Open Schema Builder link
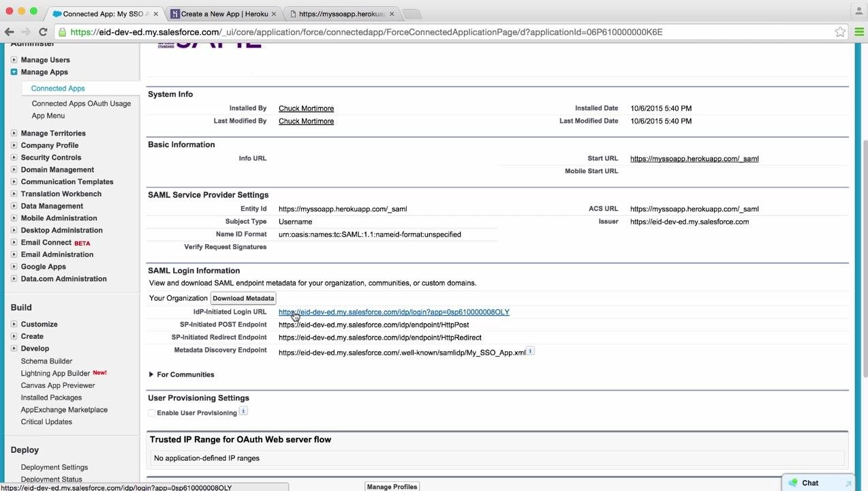This screenshot has height=491, width=868. click(46, 361)
